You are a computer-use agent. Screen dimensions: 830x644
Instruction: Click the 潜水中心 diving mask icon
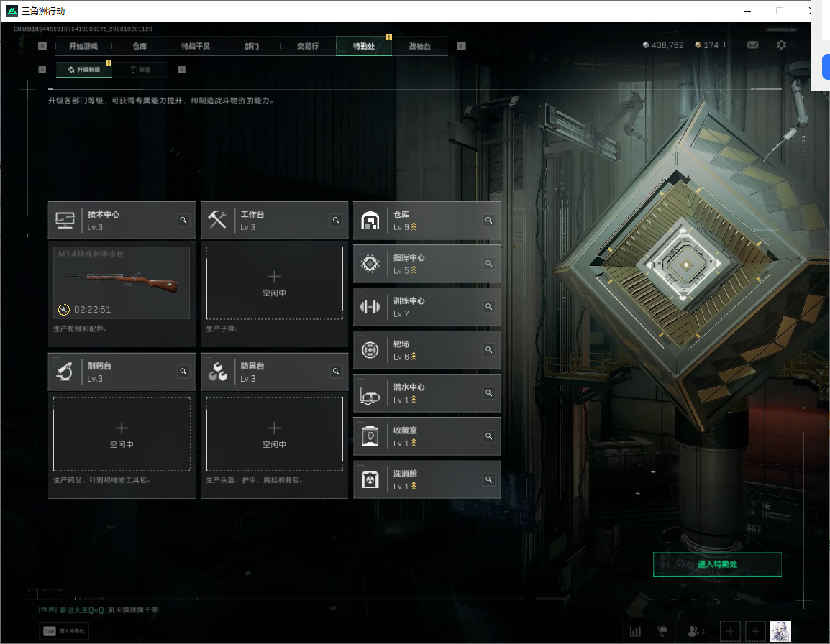(x=370, y=396)
